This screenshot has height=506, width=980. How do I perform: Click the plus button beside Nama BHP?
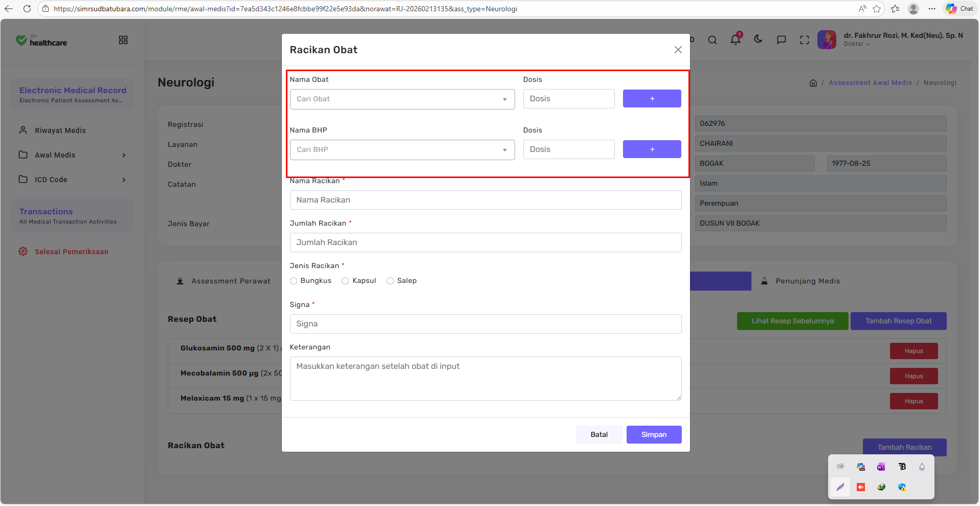coord(652,149)
